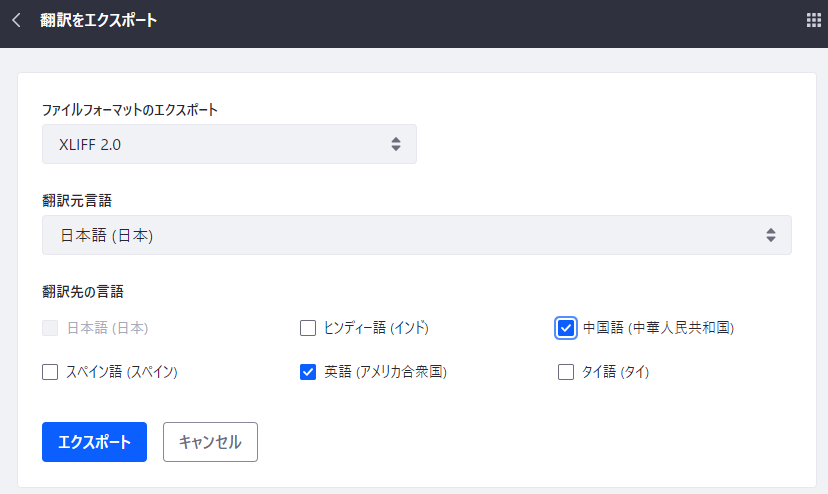The width and height of the screenshot is (828, 494).
Task: Deselect the 英語 (アメリカ合衆国) checkbox
Action: (308, 372)
